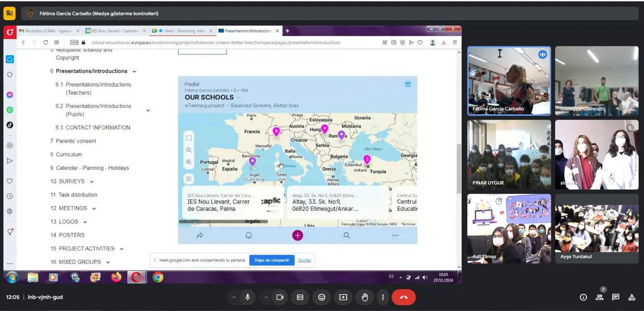Open Chrome from the Windows taskbar
644x311 pixels.
click(158, 277)
